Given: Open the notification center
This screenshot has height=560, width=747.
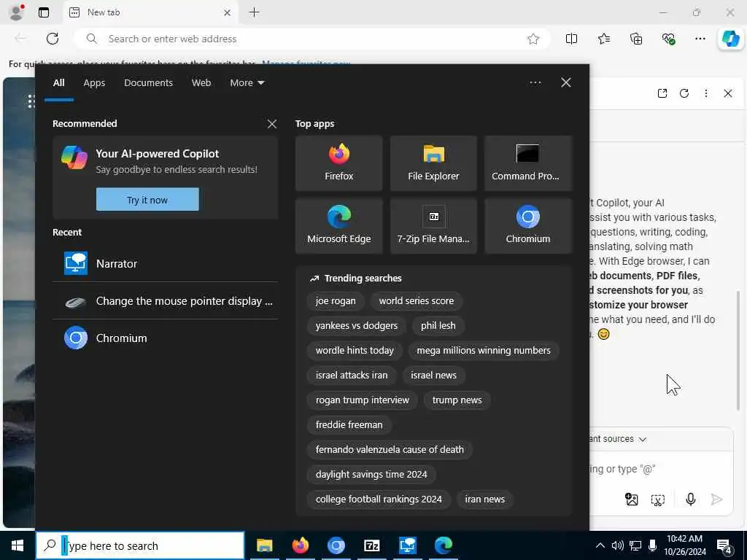Looking at the screenshot, I should click(x=724, y=545).
